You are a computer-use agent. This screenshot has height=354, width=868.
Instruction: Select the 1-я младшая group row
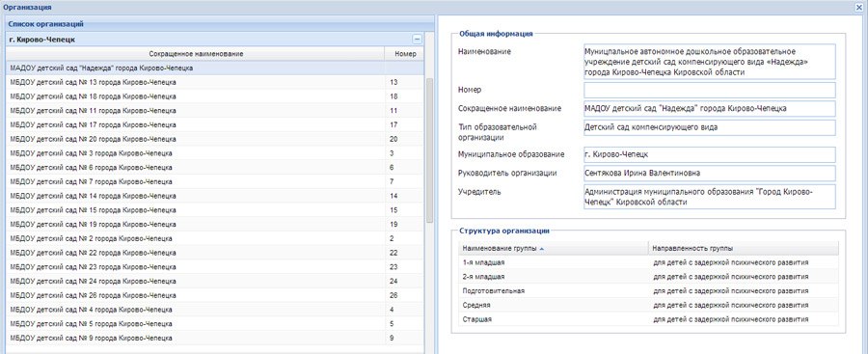648,262
